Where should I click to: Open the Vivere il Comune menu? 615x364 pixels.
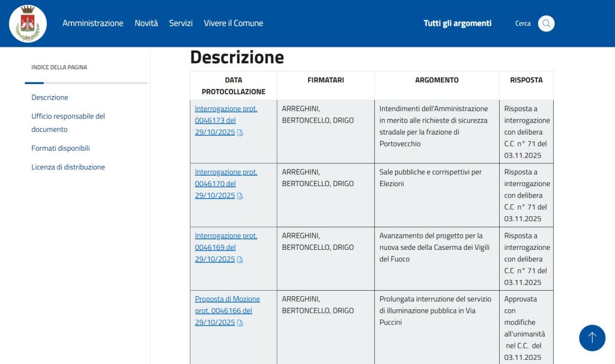click(234, 23)
